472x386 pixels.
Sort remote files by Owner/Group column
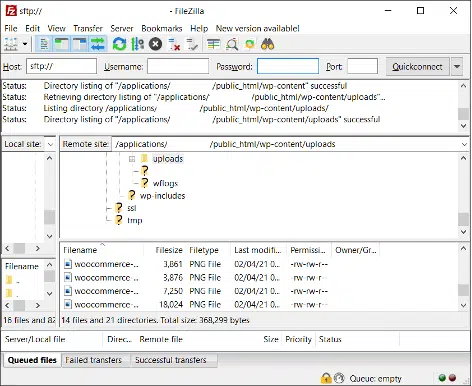356,250
